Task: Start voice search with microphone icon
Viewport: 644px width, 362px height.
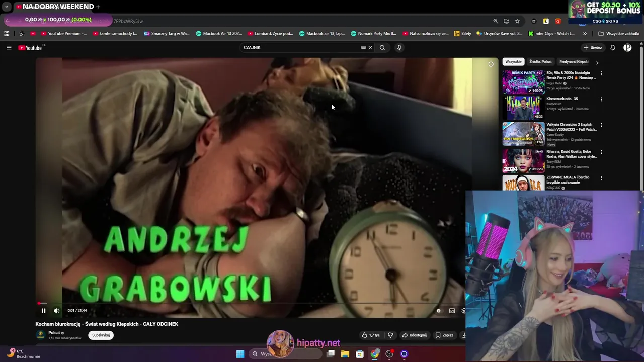Action: [x=399, y=48]
